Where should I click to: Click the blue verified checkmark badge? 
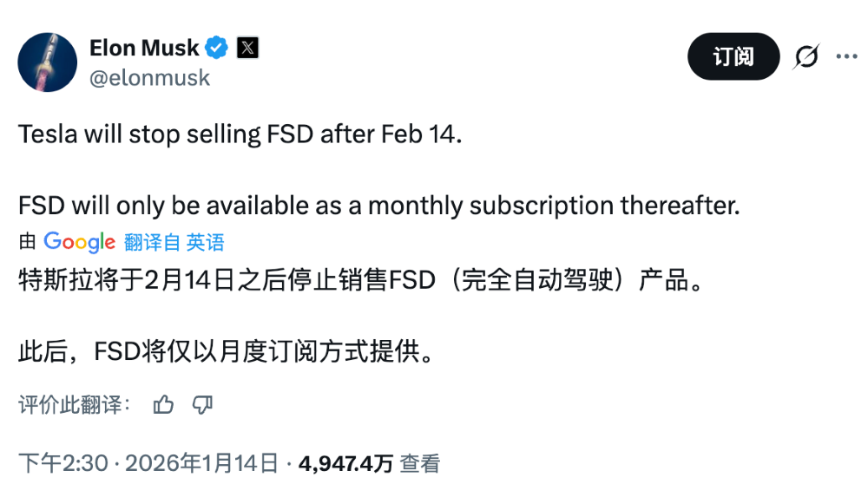tap(217, 49)
